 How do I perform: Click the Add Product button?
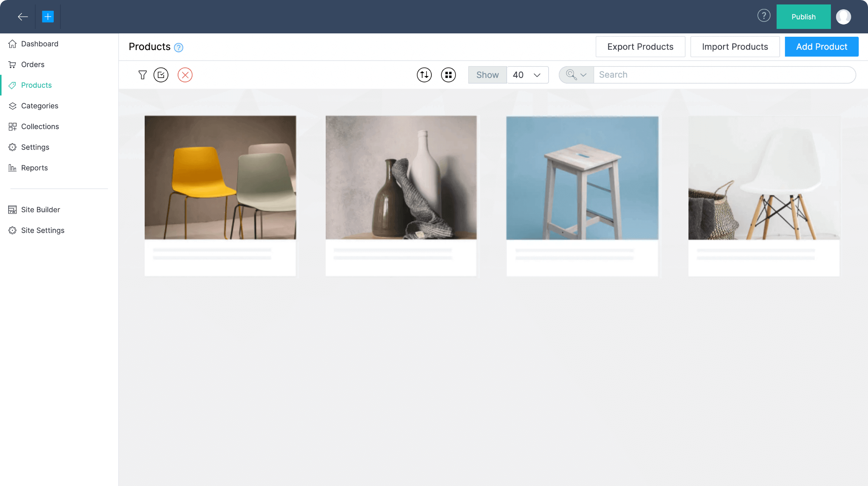[821, 47]
